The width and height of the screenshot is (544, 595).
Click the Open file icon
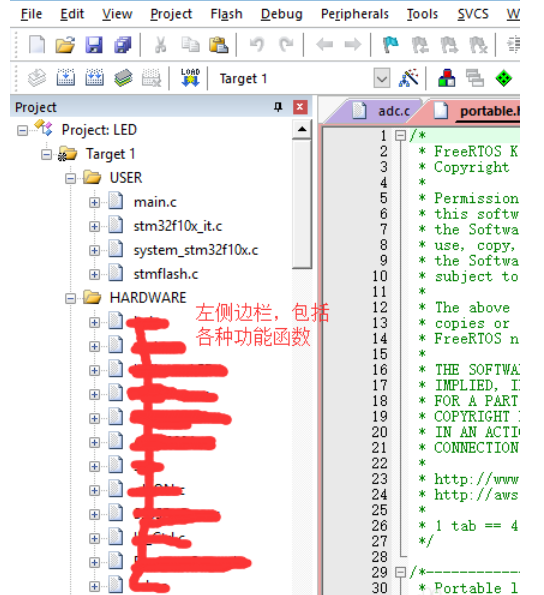[65, 44]
